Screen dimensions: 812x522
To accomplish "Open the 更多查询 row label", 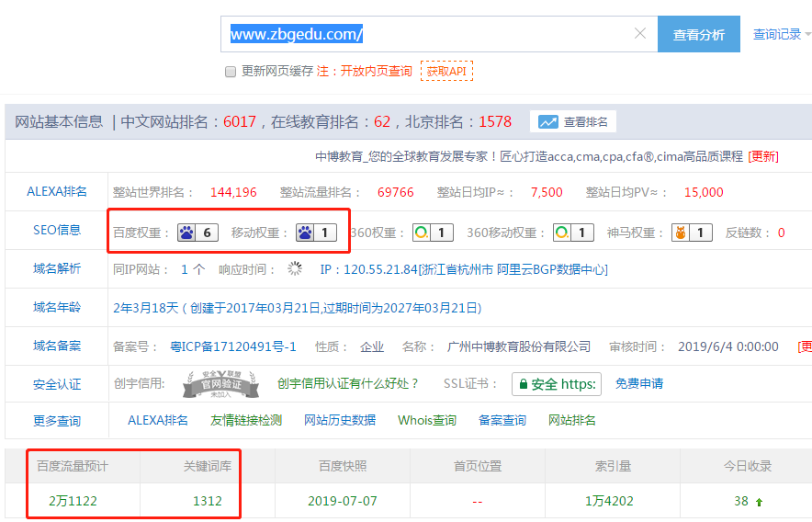I will pyautogui.click(x=57, y=421).
